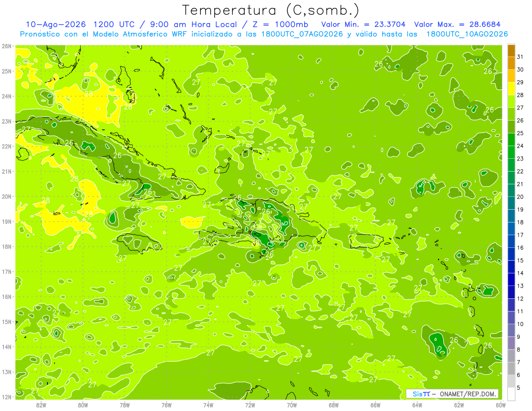Click the '31' value on the color scale
Image resolution: width=532 pixels, height=411 pixels.
pos(520,57)
